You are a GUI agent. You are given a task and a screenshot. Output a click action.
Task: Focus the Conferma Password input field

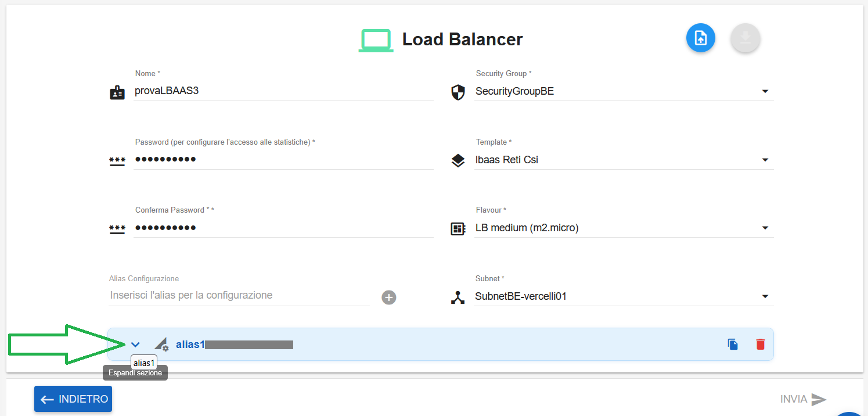pyautogui.click(x=283, y=228)
